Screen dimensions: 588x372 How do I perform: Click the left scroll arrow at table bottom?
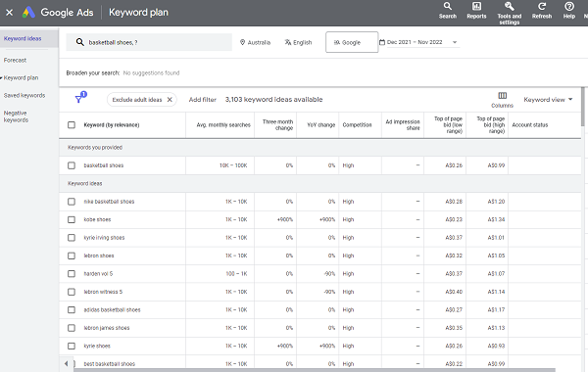pyautogui.click(x=67, y=363)
